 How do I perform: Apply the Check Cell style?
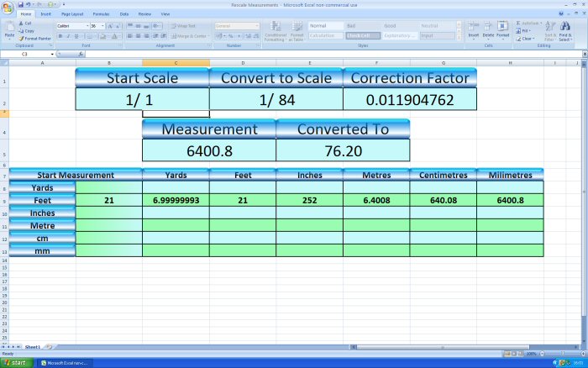click(361, 36)
